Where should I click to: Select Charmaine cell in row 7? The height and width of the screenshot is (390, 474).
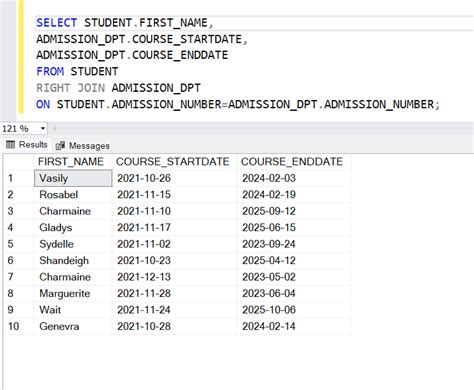73,277
